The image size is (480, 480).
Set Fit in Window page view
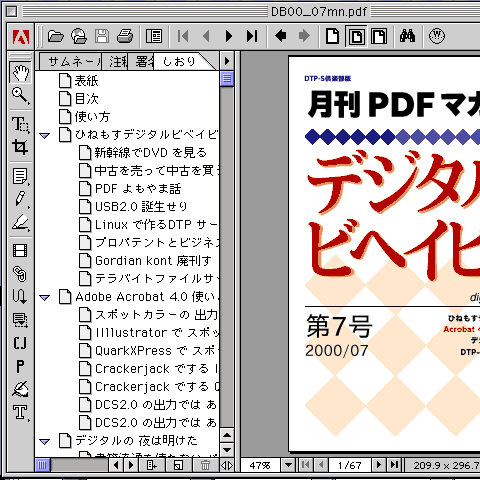point(356,36)
